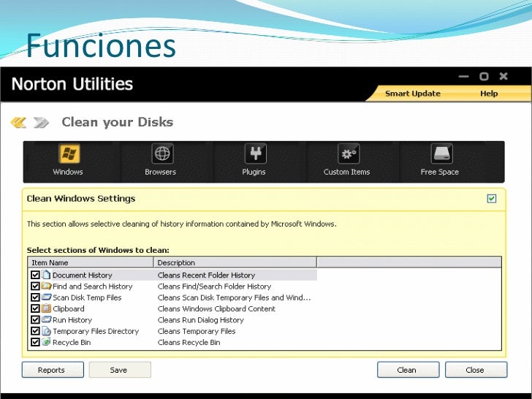This screenshot has height=399, width=532.
Task: Select 'Cleans Recent Folder History' description
Action: coord(206,275)
